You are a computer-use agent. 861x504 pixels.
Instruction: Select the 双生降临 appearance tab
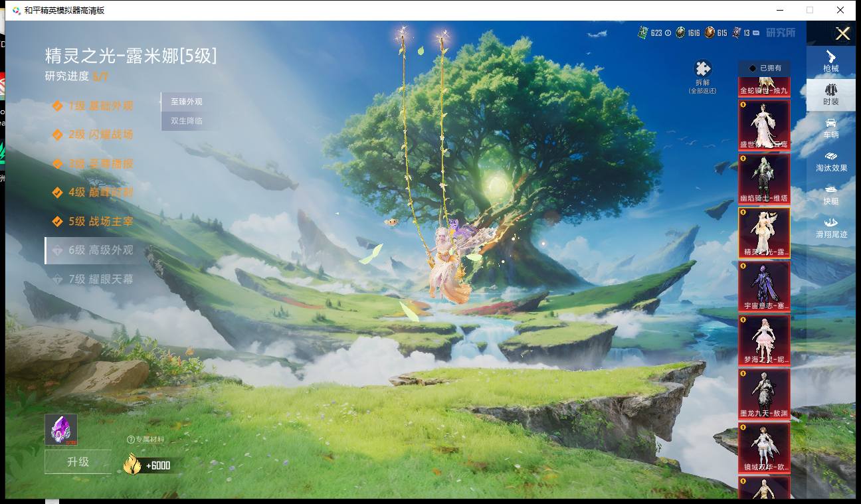coord(186,121)
